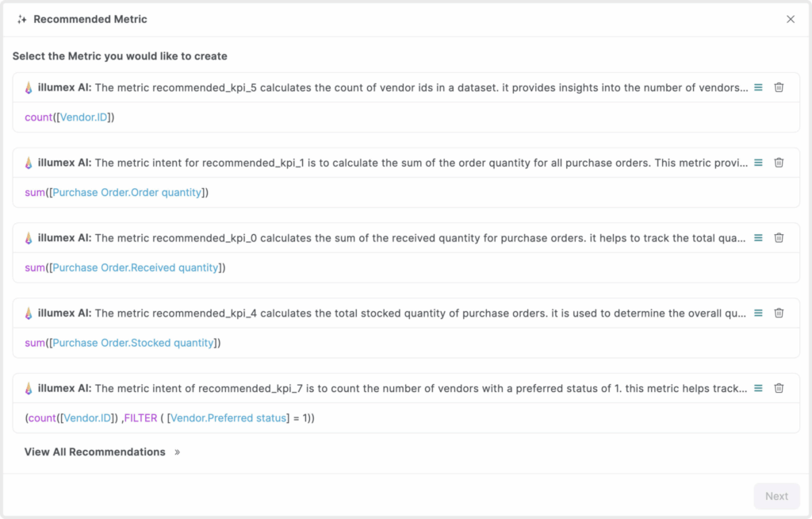Delete the recommended_kpi_7 preferred vendors metric

coord(779,388)
